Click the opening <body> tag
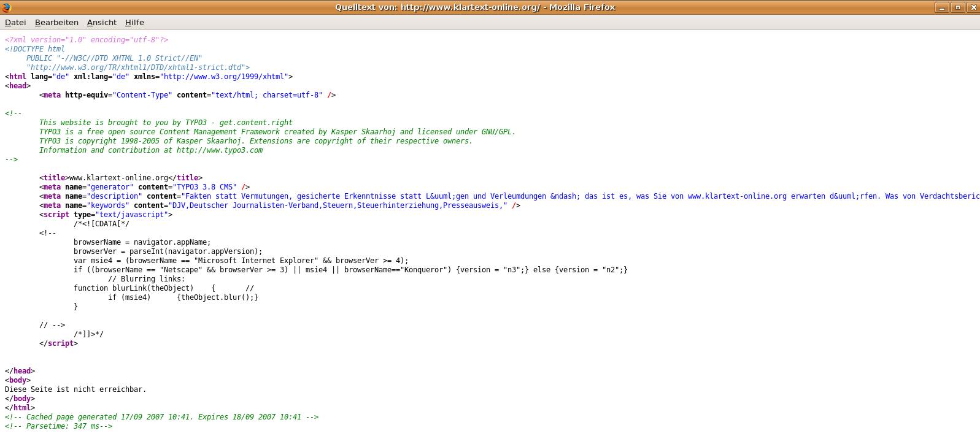The height and width of the screenshot is (444, 980). [18, 380]
